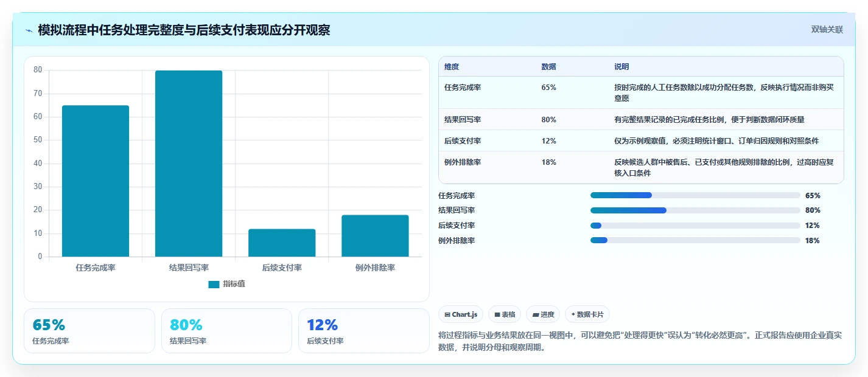Click the 65% value in the table
Screen dimensions: 868x377
[x=548, y=88]
